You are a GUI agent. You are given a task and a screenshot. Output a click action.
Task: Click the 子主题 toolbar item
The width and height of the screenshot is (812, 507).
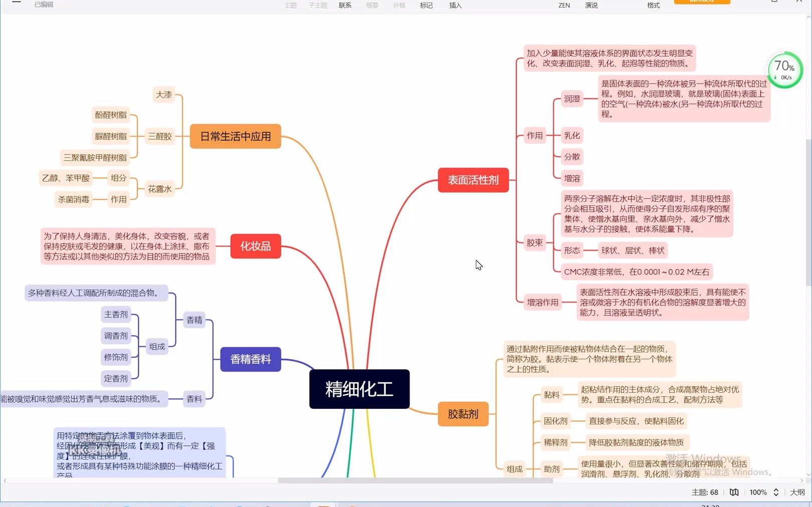point(318,6)
